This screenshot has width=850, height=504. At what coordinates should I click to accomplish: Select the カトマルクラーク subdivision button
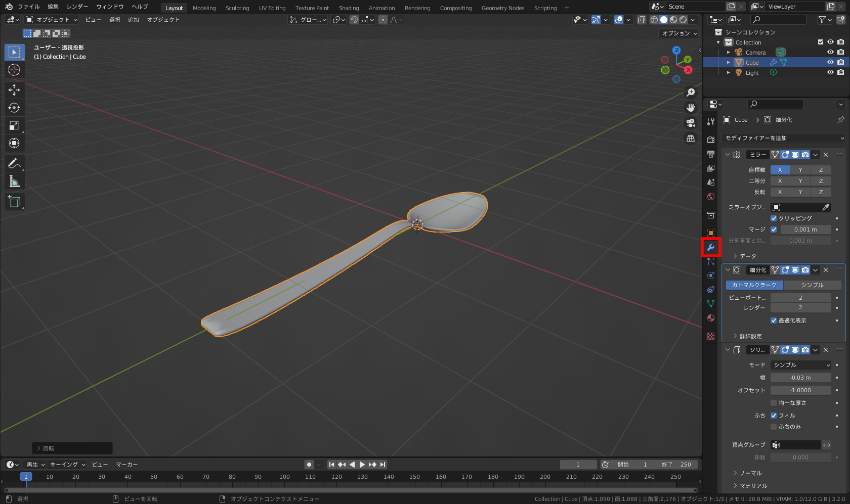click(754, 285)
